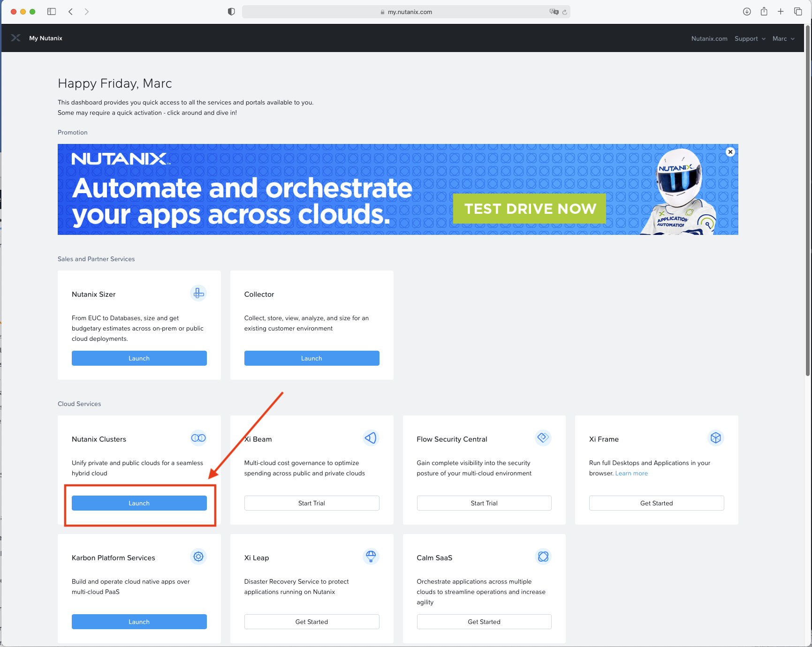Click the translate page icon
812x647 pixels.
click(554, 12)
